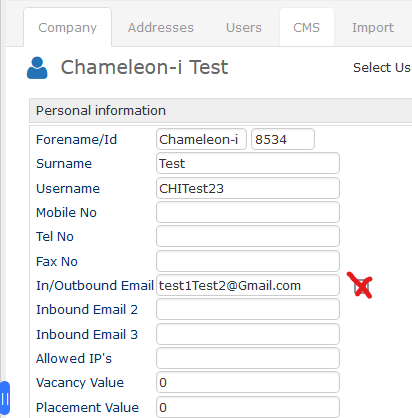Click the Username field with CHITest23
412x418 pixels.
248,188
